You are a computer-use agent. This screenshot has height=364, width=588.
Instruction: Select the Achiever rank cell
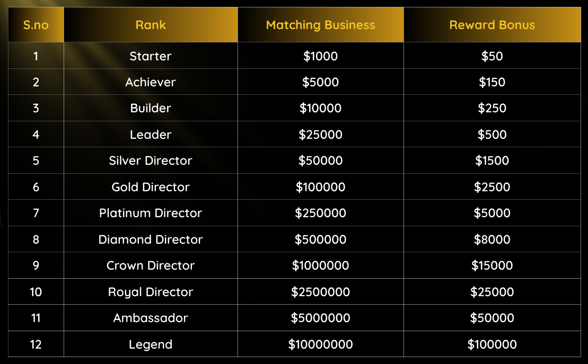click(151, 82)
